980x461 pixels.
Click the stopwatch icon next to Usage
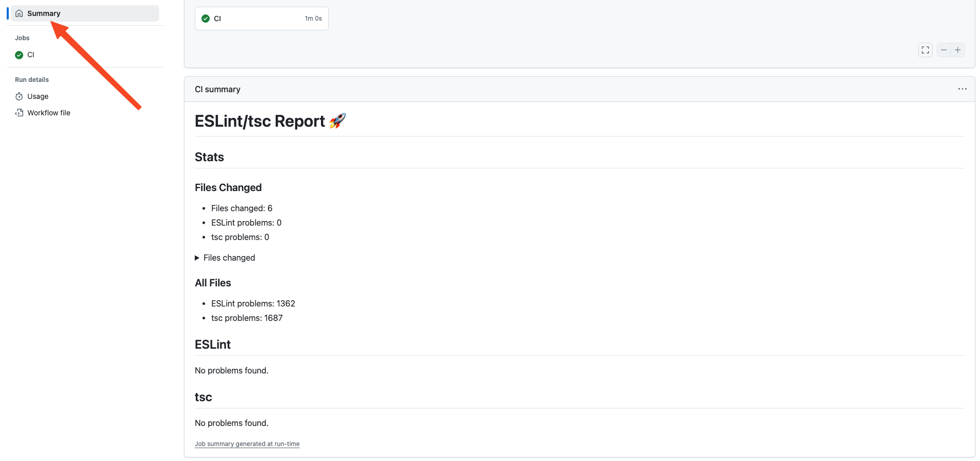click(x=19, y=96)
